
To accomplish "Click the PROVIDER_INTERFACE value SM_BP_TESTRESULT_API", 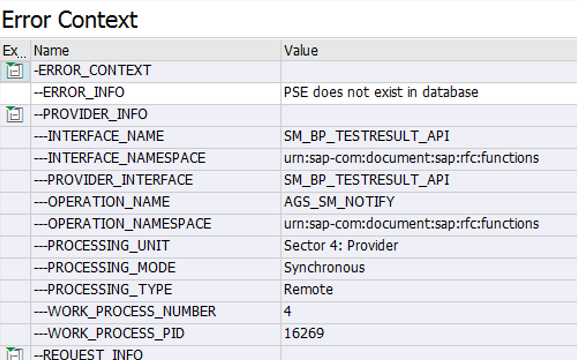I will [366, 180].
